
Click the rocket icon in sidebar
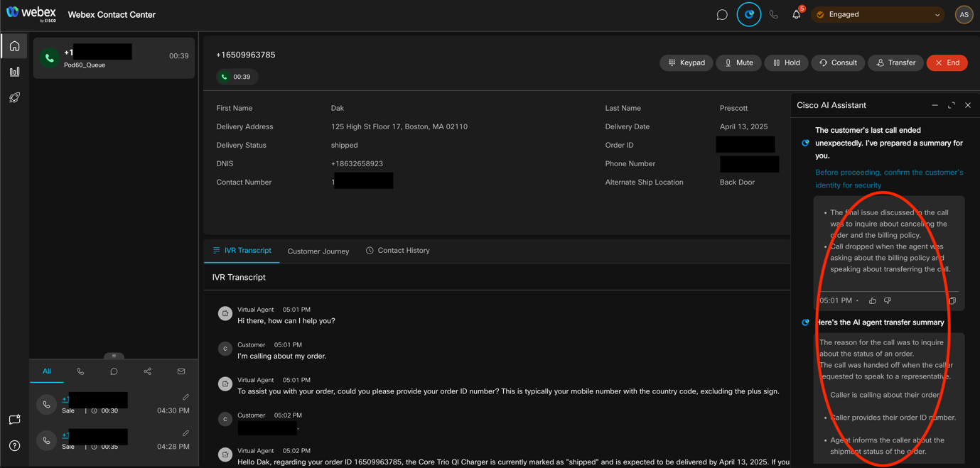(x=14, y=98)
